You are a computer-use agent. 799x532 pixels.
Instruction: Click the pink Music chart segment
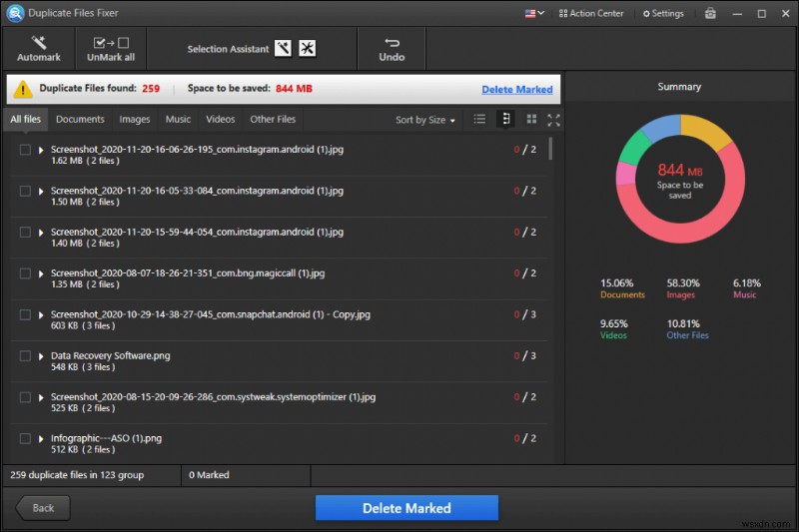625,174
